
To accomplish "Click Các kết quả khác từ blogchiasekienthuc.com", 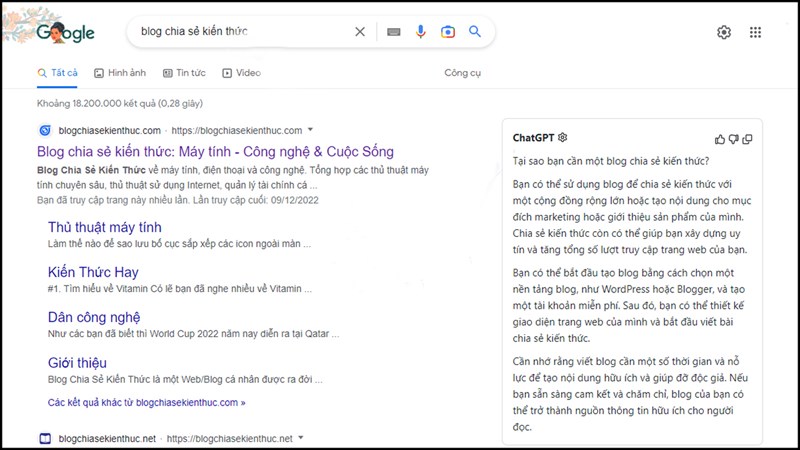I will tap(146, 403).
